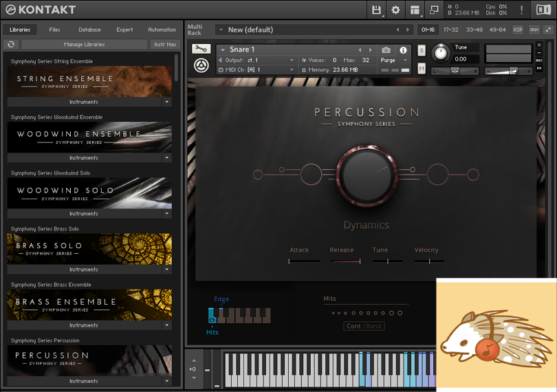Click the exclamation panic button
The width and height of the screenshot is (557, 392).
point(521,10)
